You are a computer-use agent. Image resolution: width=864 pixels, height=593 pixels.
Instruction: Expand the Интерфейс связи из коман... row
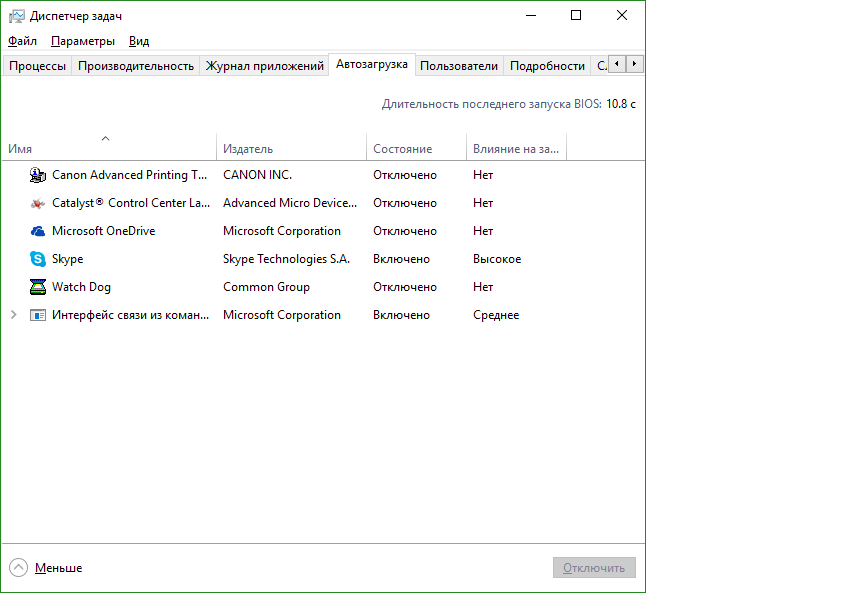tap(14, 315)
